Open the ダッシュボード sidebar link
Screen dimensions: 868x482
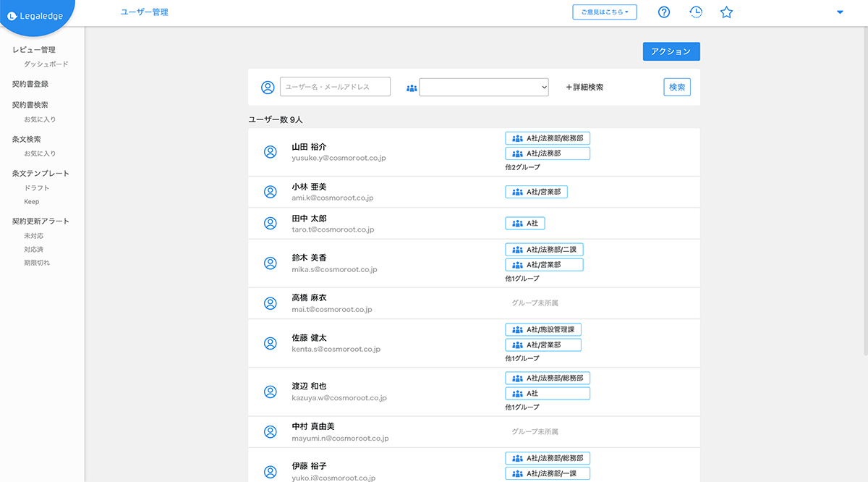coord(46,64)
